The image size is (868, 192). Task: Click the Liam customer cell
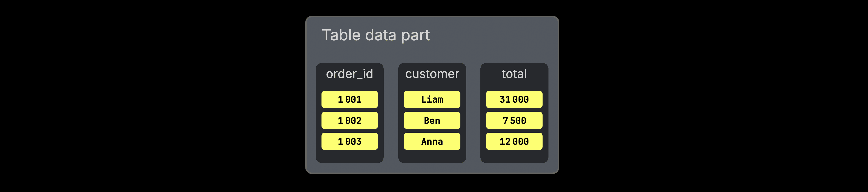[432, 99]
